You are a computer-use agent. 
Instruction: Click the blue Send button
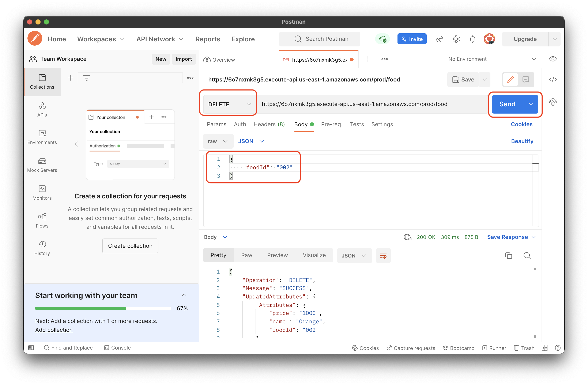[x=508, y=104]
